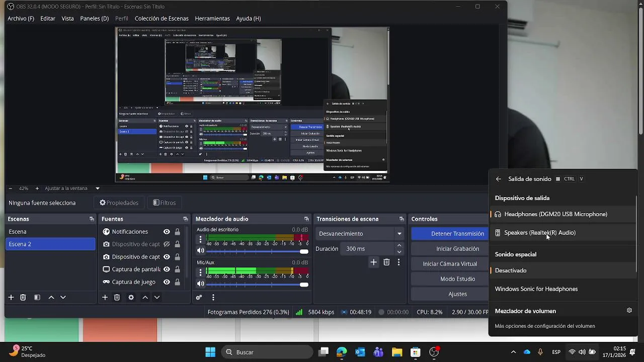Open Vista menu
Image resolution: width=644 pixels, height=362 pixels.
pos(67,19)
